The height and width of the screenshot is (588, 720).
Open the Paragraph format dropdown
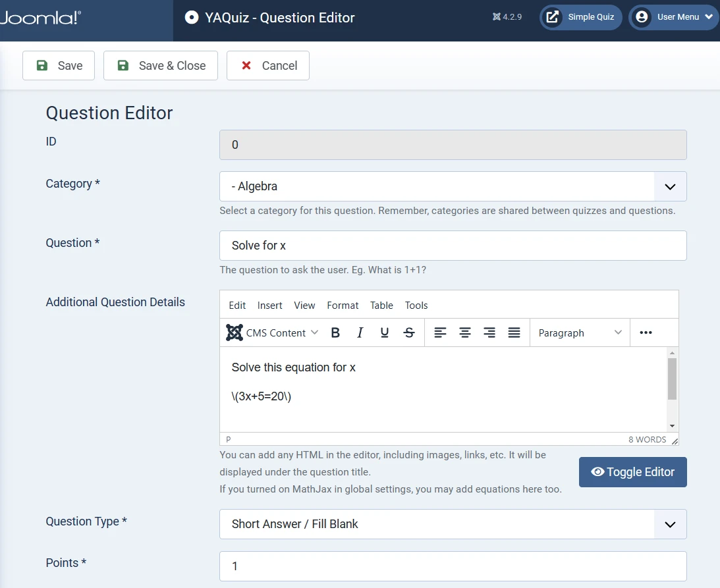[x=580, y=333]
